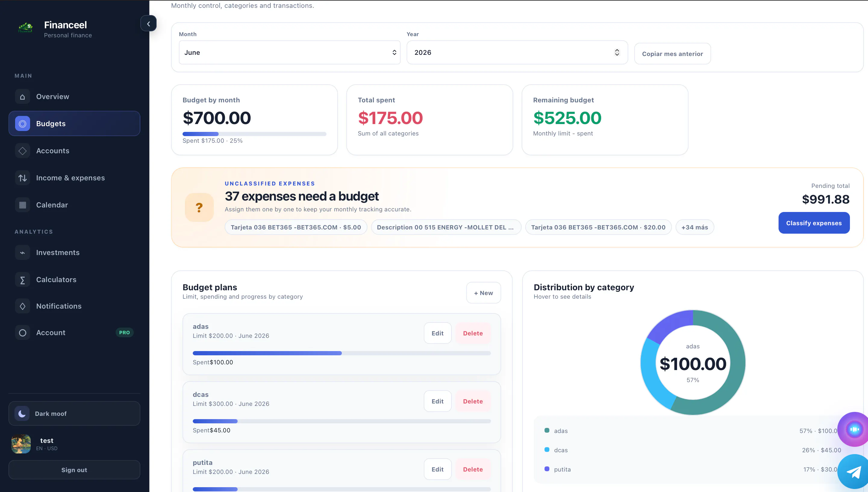Open the Calendar page
The height and width of the screenshot is (492, 868).
coord(74,205)
